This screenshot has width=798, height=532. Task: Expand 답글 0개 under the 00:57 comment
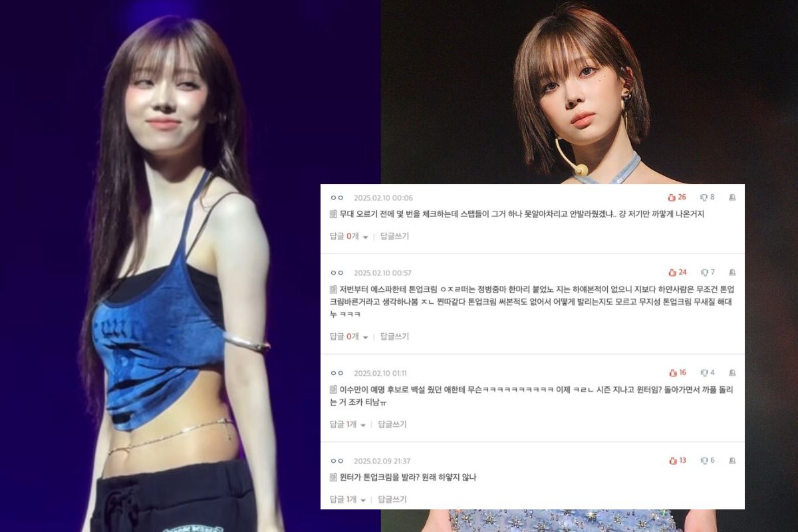point(348,336)
